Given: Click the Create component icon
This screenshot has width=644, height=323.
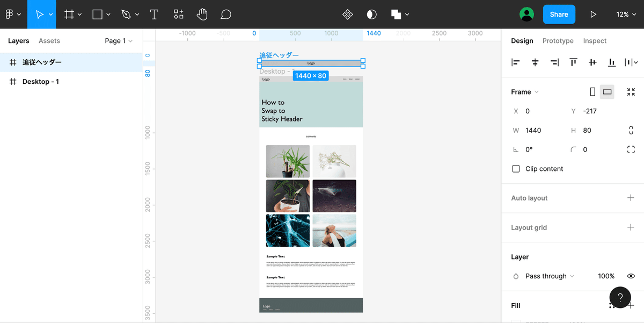Looking at the screenshot, I should pyautogui.click(x=348, y=15).
